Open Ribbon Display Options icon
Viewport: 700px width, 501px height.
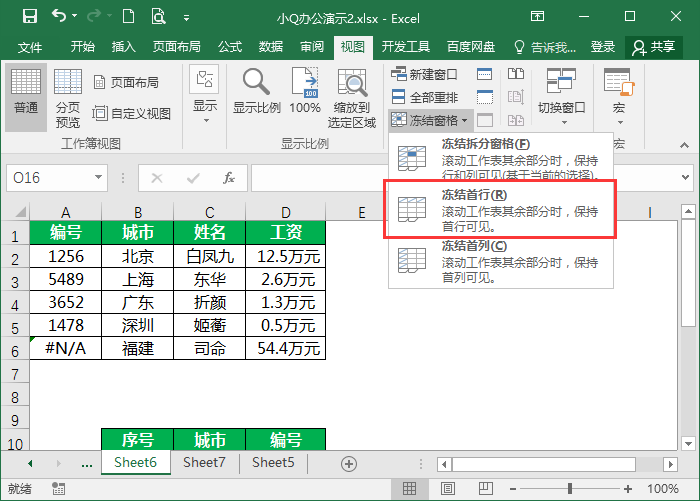[x=537, y=17]
